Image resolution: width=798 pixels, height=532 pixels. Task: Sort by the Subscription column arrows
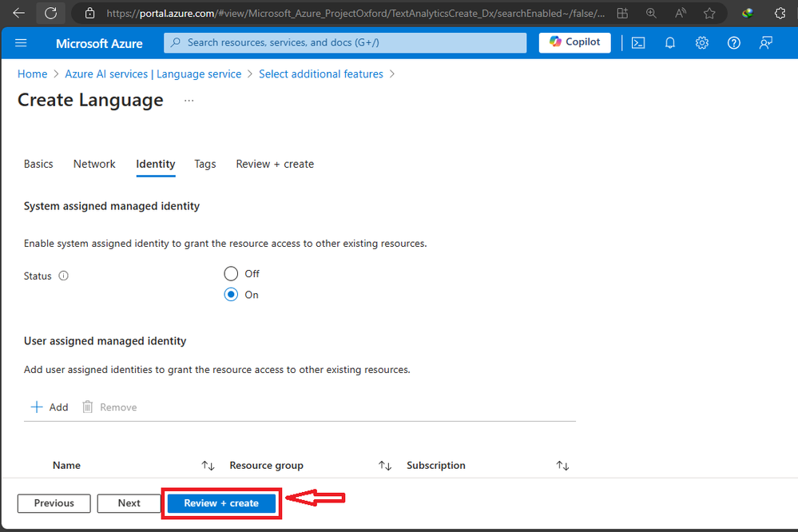[562, 466]
